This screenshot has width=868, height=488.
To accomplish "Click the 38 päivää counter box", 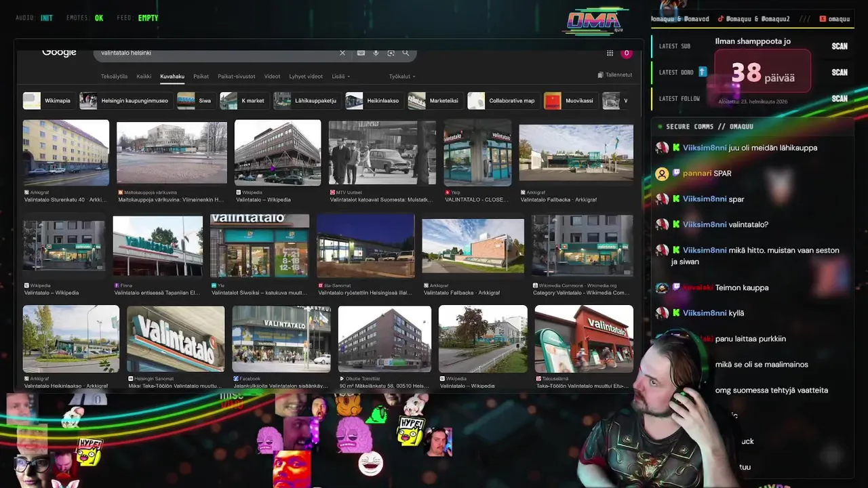I will [762, 72].
